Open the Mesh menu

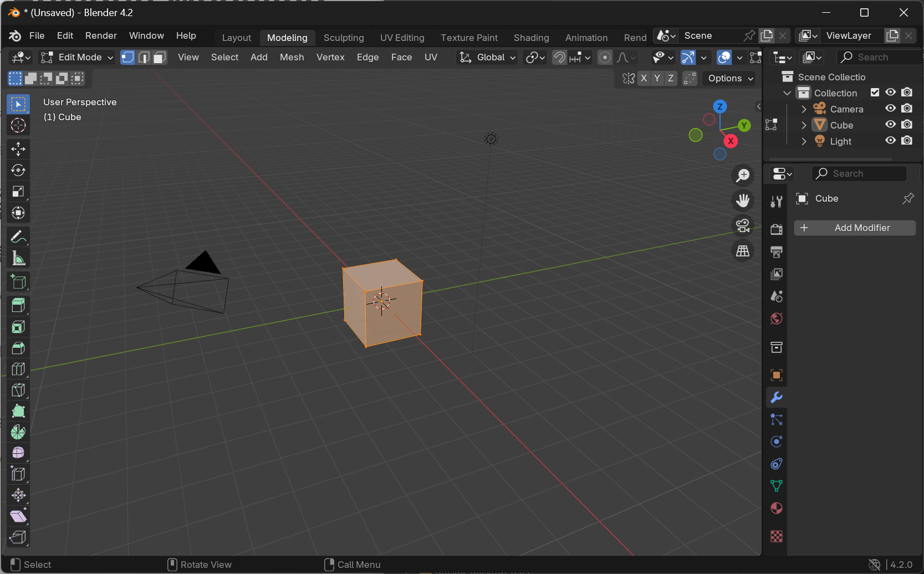point(292,57)
